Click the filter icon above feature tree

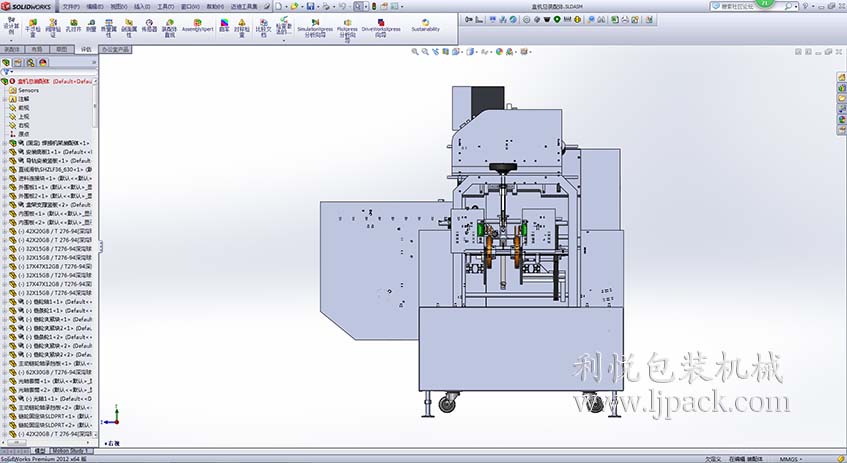[x=6, y=71]
